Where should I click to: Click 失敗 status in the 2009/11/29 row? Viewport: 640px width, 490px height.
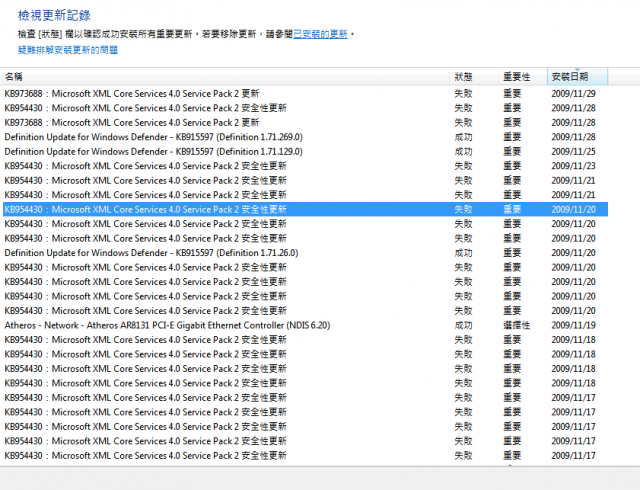click(x=463, y=94)
